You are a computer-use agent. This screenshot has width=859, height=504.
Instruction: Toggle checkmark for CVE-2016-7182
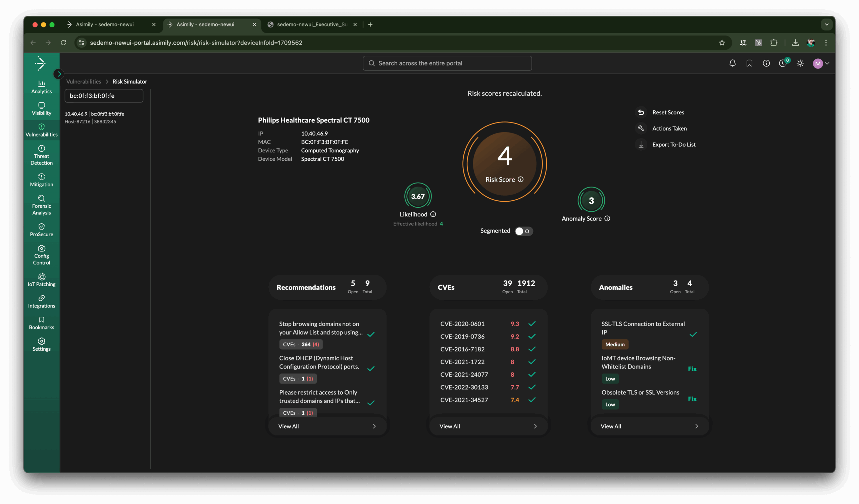click(x=532, y=349)
